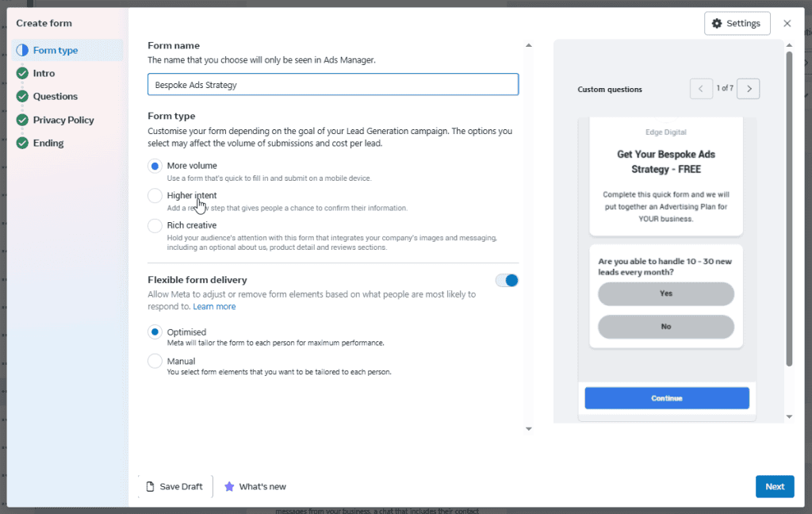The height and width of the screenshot is (514, 812).
Task: Click the preview pane scroll-up arrow
Action: click(x=789, y=45)
